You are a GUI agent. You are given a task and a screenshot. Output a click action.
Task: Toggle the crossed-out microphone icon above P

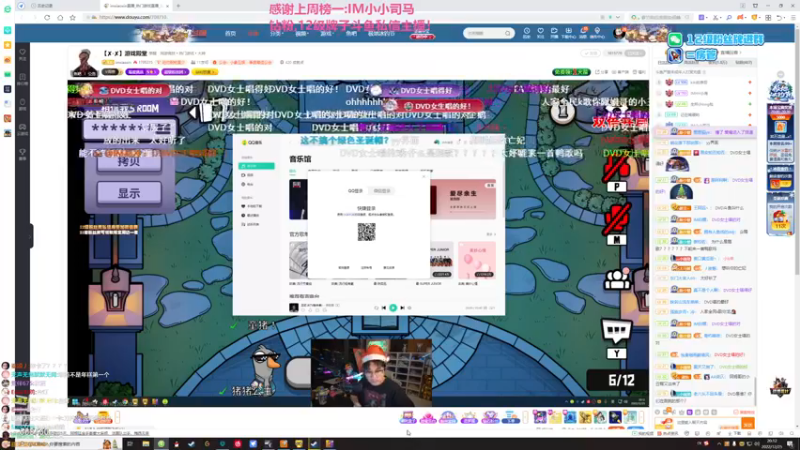point(616,169)
